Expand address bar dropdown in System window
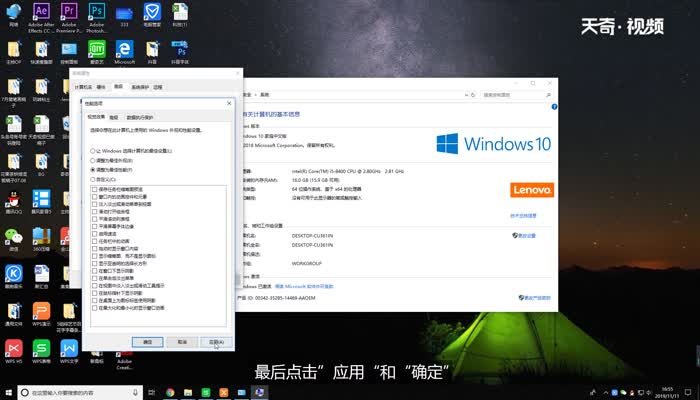The height and width of the screenshot is (400, 700). pos(467,95)
